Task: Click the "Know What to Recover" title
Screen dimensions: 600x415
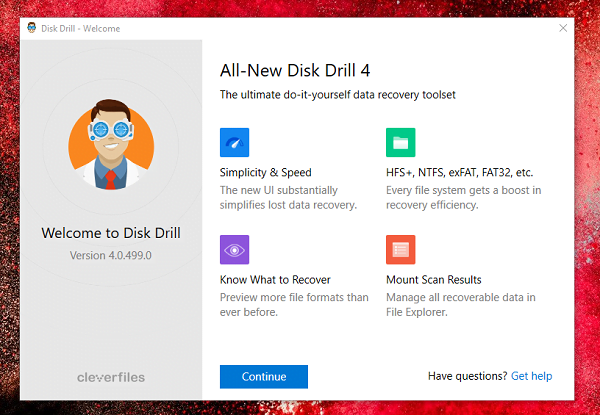Action: 275,280
